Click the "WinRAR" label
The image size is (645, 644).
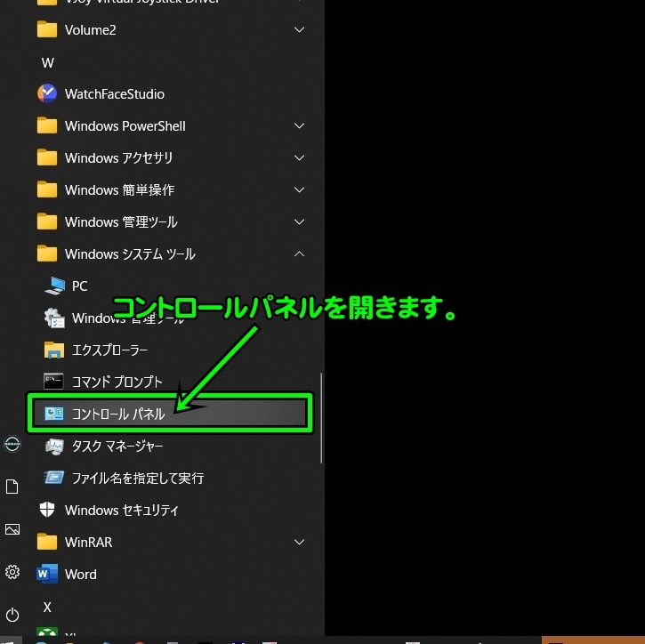88,542
